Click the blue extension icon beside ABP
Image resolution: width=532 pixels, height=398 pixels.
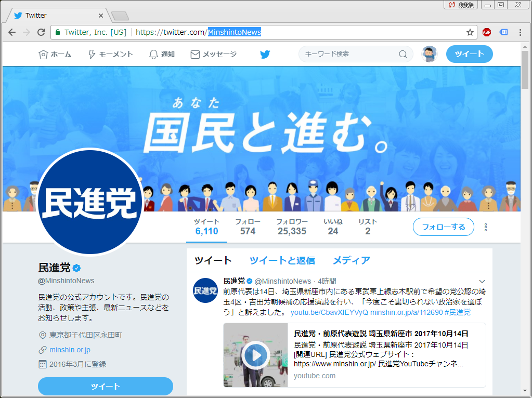click(x=504, y=32)
